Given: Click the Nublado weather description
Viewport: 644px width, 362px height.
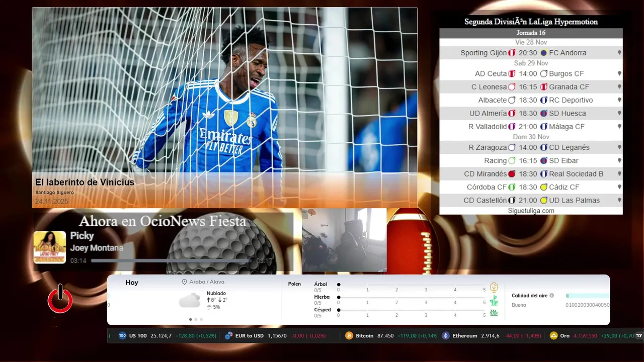Looking at the screenshot, I should pyautogui.click(x=216, y=293).
